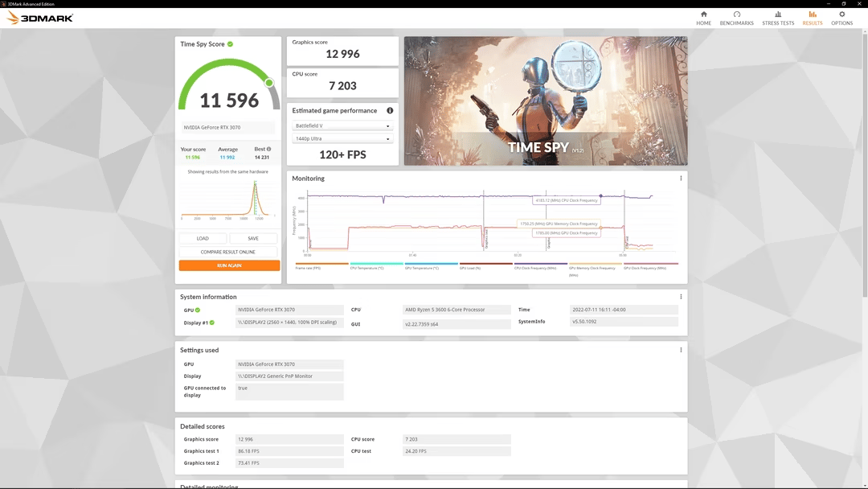This screenshot has height=489, width=868.
Task: Open the Benchmarks section
Action: pyautogui.click(x=736, y=18)
